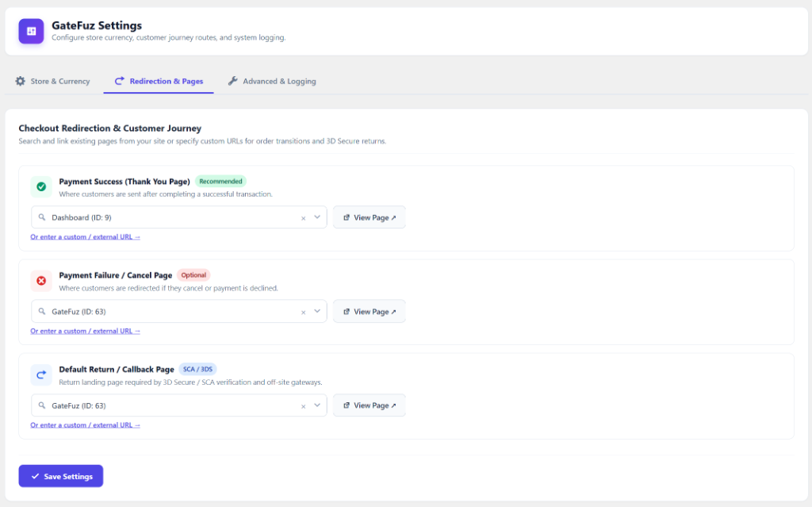Click the purple GateFuz logo icon
The image size is (812, 507).
(x=31, y=31)
